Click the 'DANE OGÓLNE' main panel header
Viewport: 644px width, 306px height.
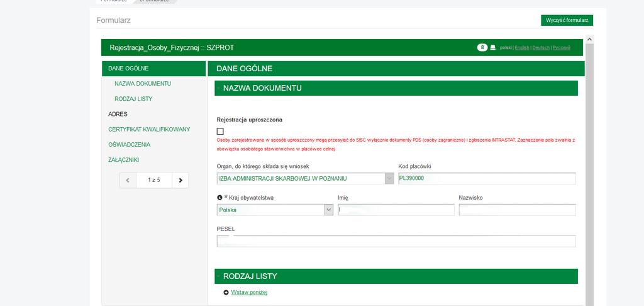point(396,69)
